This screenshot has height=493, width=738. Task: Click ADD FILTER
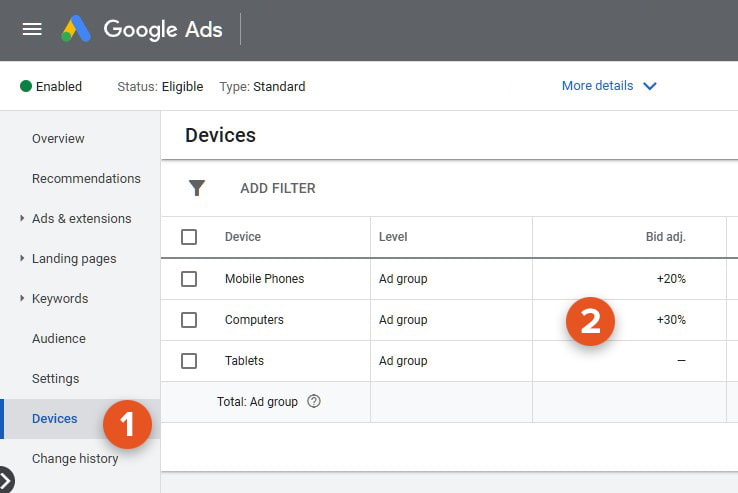pyautogui.click(x=278, y=188)
